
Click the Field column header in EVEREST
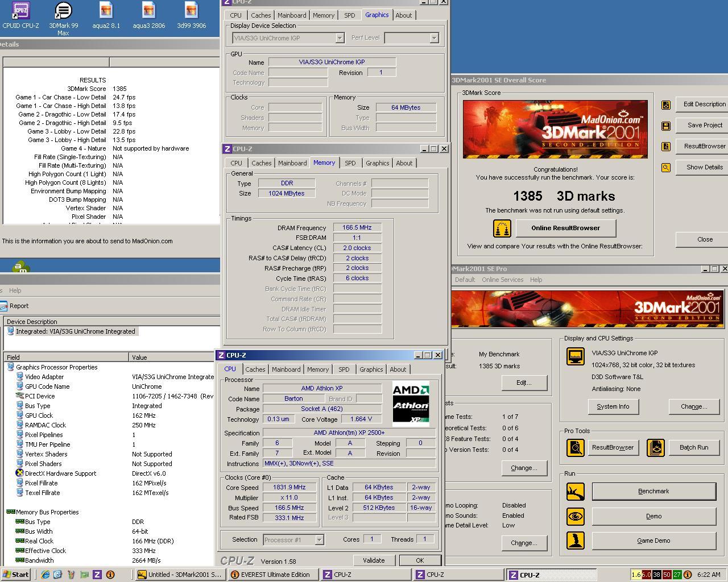(67, 357)
